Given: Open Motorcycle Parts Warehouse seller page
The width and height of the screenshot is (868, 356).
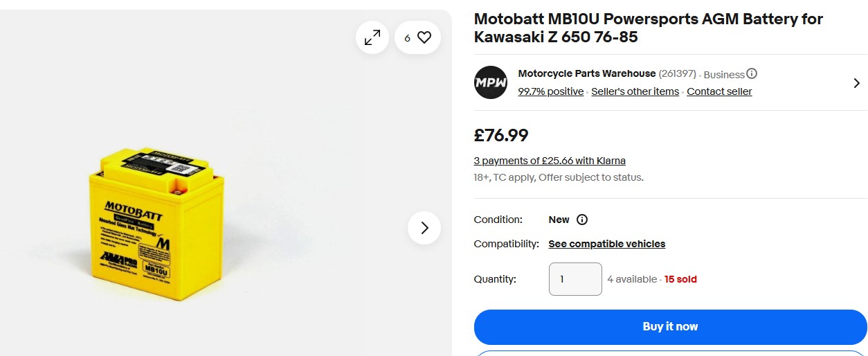Looking at the screenshot, I should [586, 73].
